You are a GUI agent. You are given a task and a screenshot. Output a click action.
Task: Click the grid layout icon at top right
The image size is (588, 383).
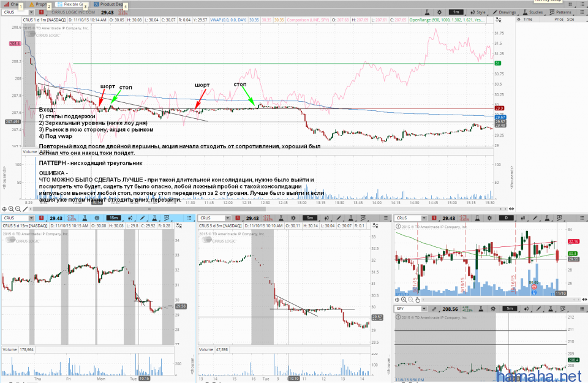click(570, 4)
